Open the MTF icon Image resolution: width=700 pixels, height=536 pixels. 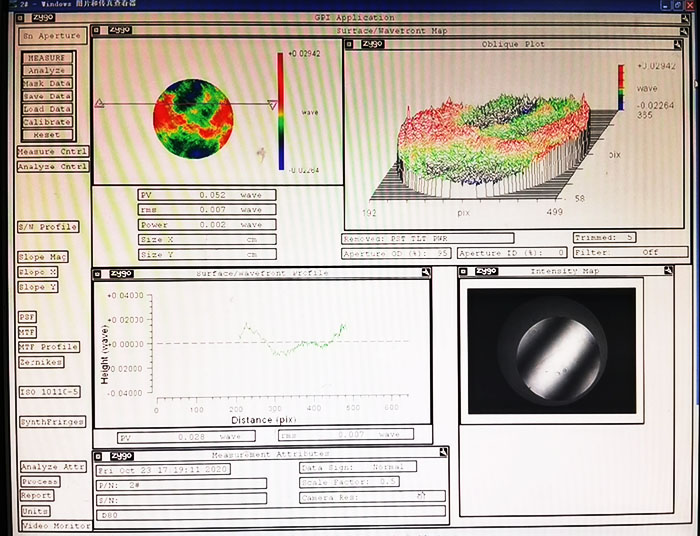coord(27,331)
